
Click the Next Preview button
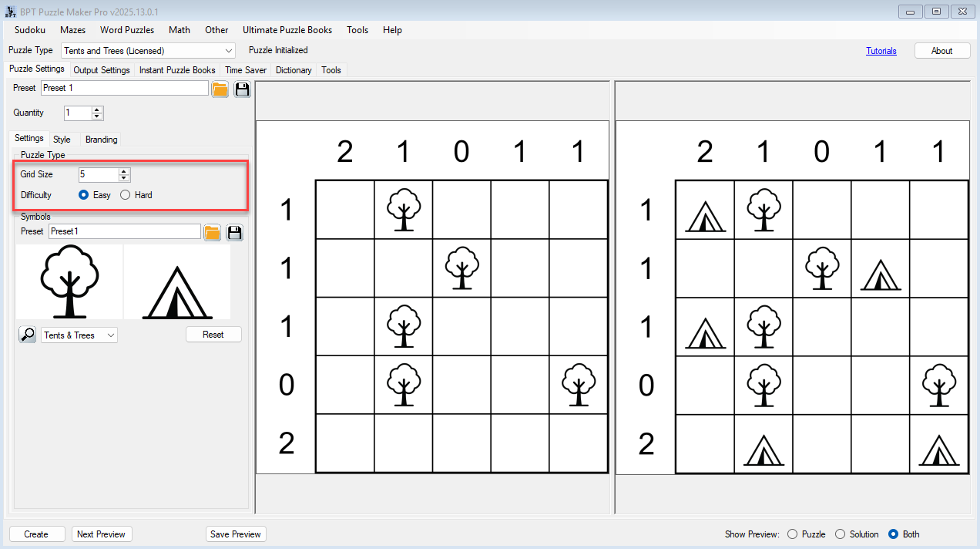point(101,534)
